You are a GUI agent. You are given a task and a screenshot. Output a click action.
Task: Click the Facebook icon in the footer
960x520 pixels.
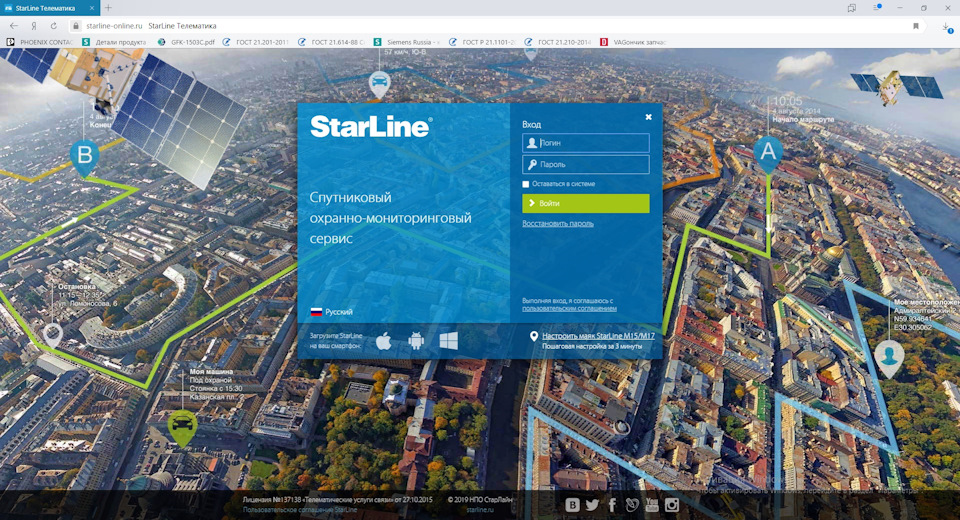(x=612, y=505)
